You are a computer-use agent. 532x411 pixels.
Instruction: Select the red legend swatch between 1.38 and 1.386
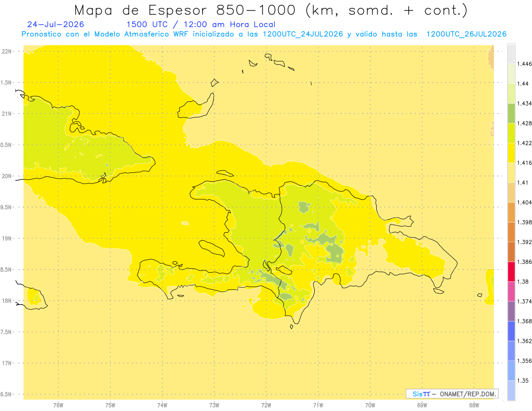point(511,272)
